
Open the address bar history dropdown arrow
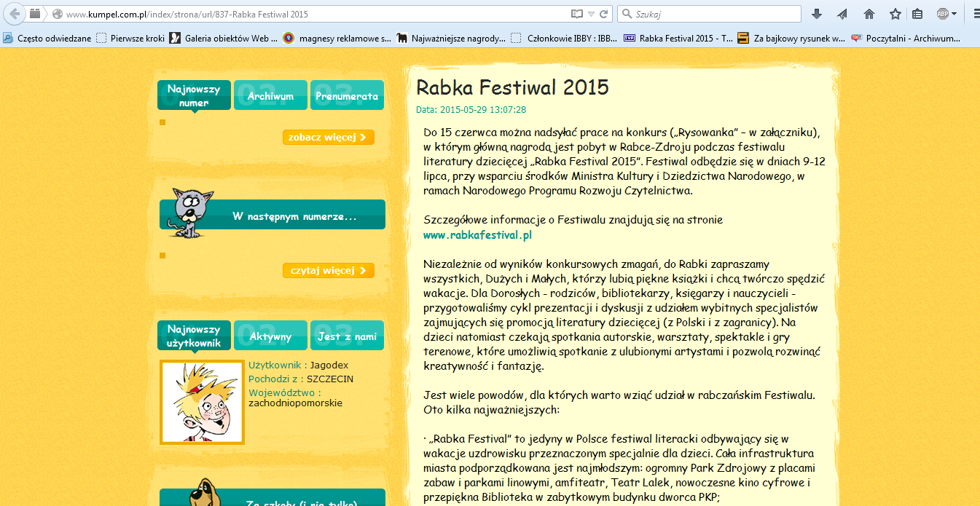coord(591,14)
